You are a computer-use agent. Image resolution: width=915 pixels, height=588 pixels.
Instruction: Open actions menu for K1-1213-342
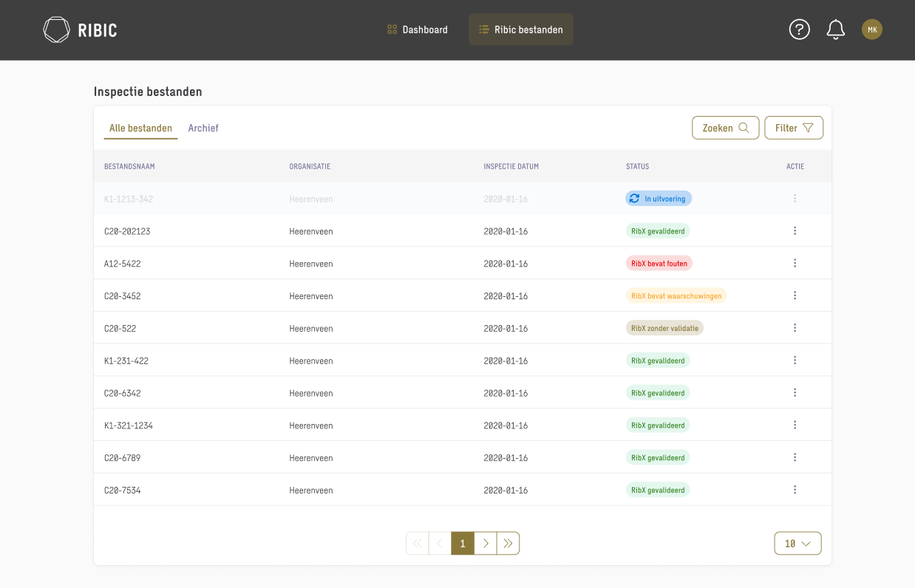pyautogui.click(x=795, y=199)
